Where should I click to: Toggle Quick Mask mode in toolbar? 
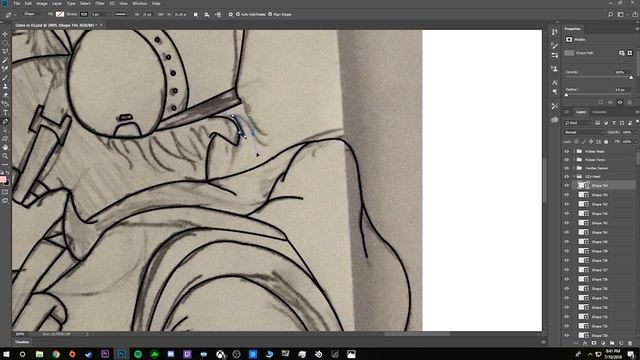pos(5,192)
